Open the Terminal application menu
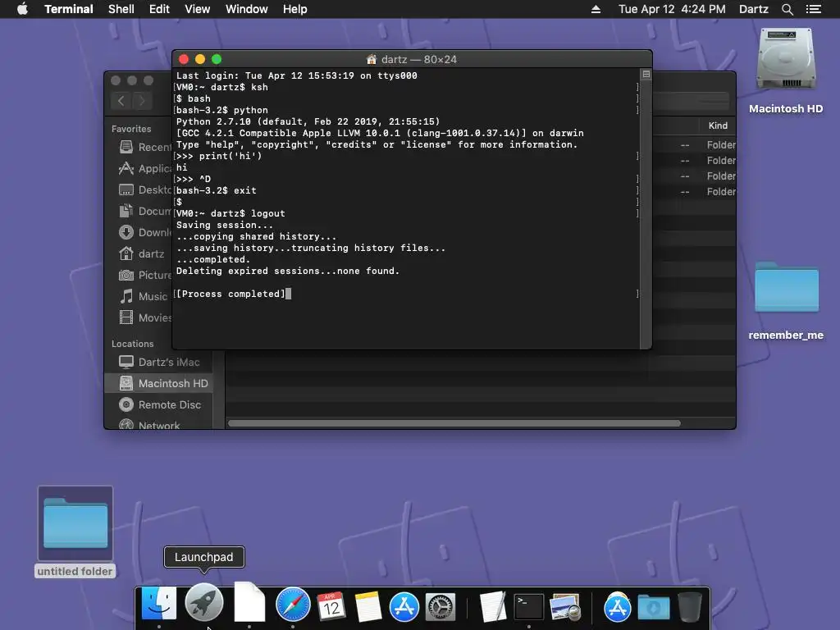 (x=69, y=9)
